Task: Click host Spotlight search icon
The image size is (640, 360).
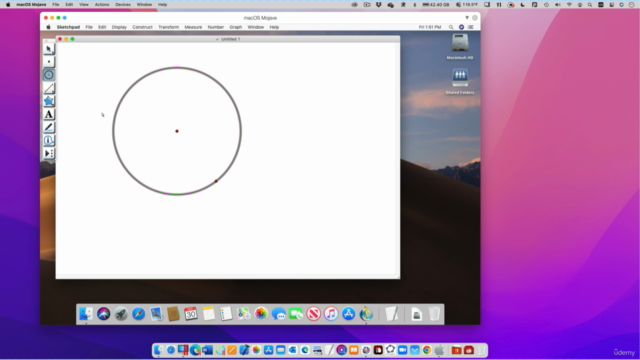Action: click(x=590, y=4)
